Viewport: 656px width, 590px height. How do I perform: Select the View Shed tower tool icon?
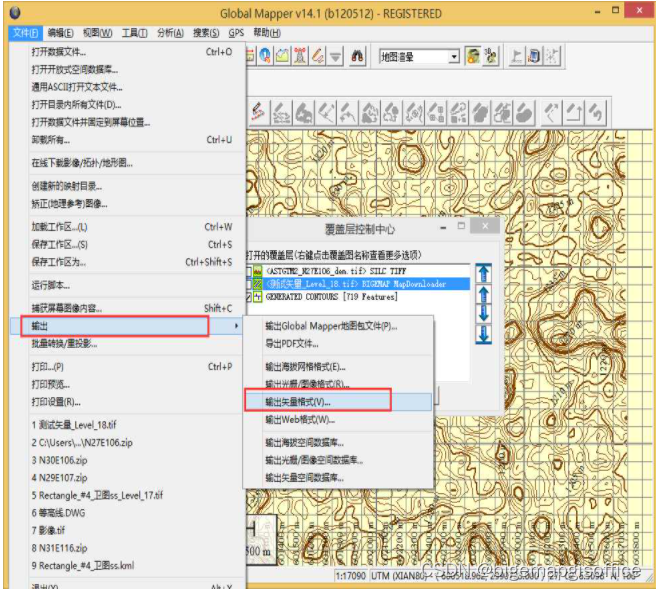pyautogui.click(x=300, y=56)
